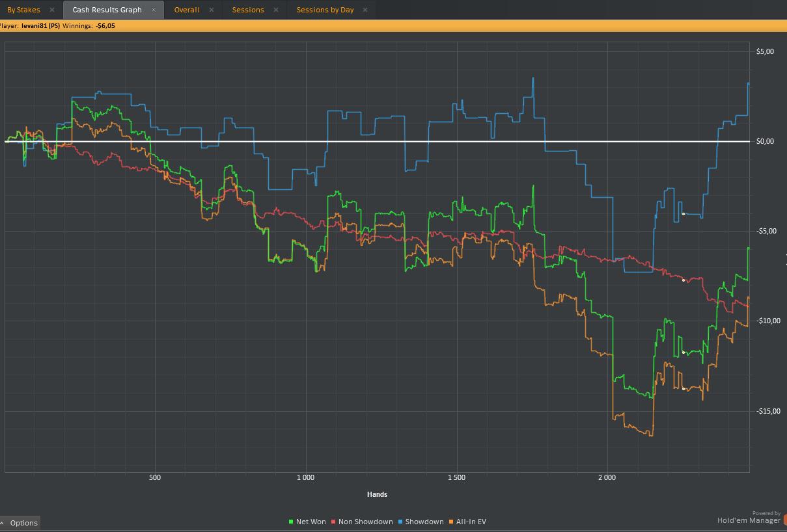Click the Hands axis title
The height and width of the screenshot is (532, 787).
(x=377, y=494)
